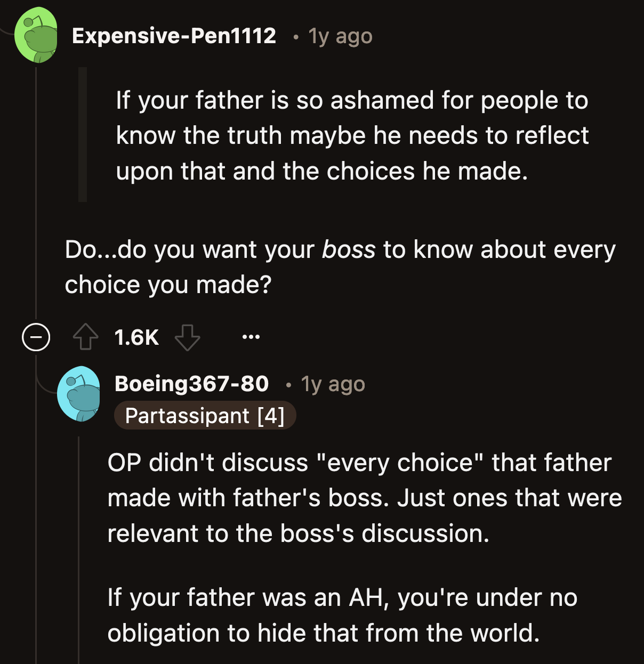Collapse Expensive-Pen1112's comment thread

click(35, 336)
